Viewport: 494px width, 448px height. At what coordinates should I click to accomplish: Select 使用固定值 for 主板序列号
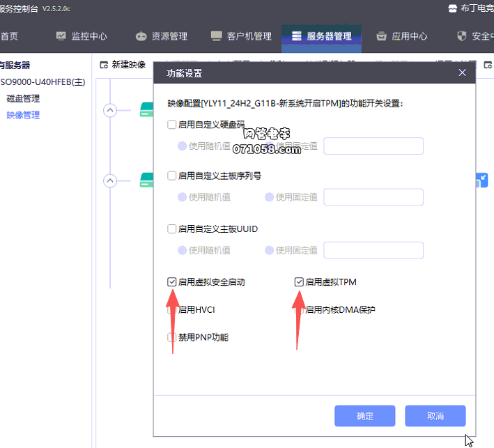coord(269,197)
